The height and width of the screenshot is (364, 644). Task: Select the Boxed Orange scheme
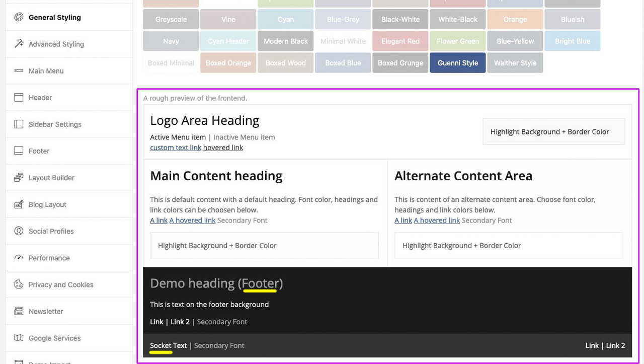pyautogui.click(x=228, y=63)
